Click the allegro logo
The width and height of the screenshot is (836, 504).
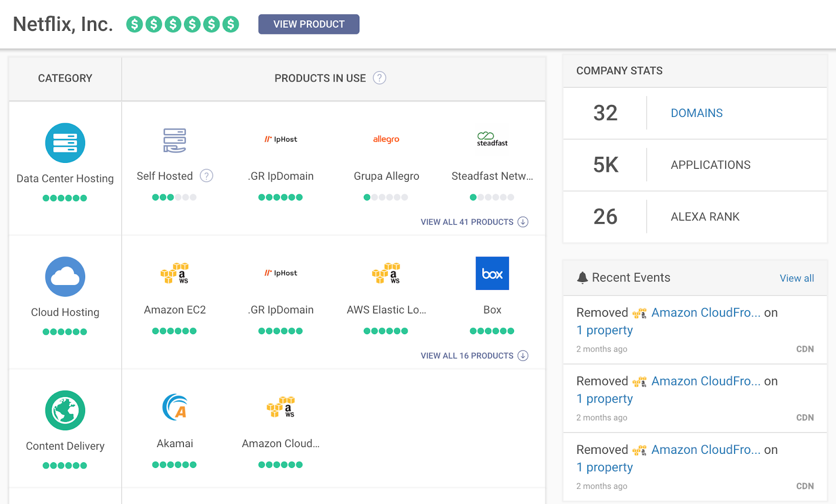click(386, 139)
